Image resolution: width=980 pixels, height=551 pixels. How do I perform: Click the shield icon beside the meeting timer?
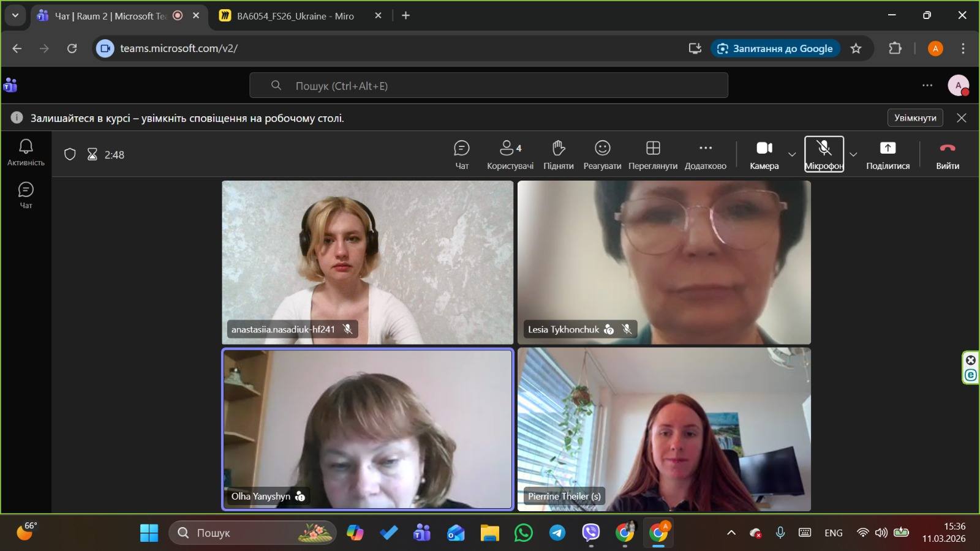[70, 154]
